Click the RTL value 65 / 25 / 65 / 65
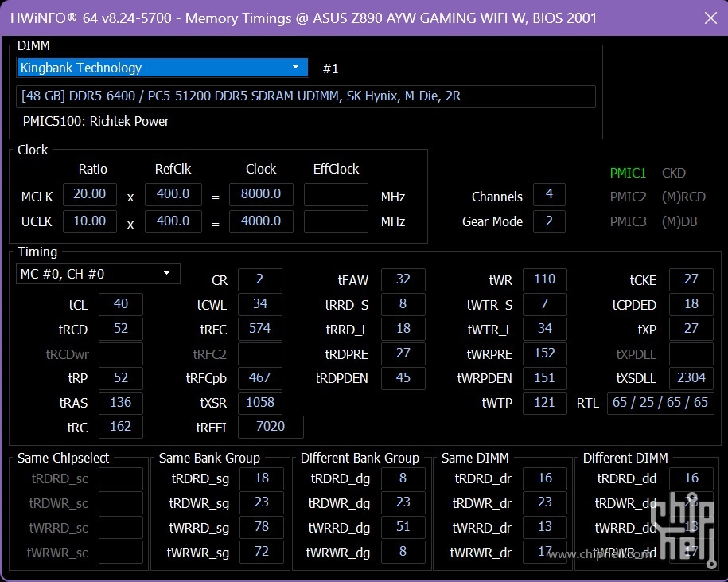 (660, 402)
